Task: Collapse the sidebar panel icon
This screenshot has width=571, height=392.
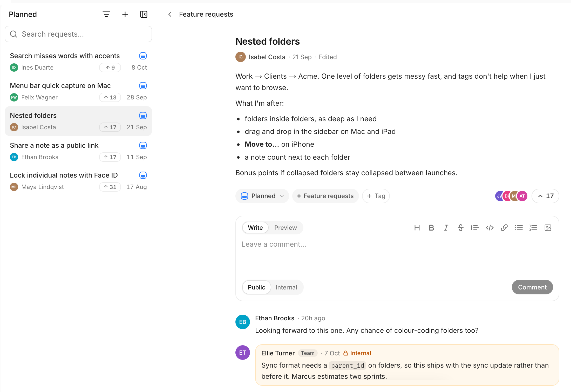Action: coord(144,14)
